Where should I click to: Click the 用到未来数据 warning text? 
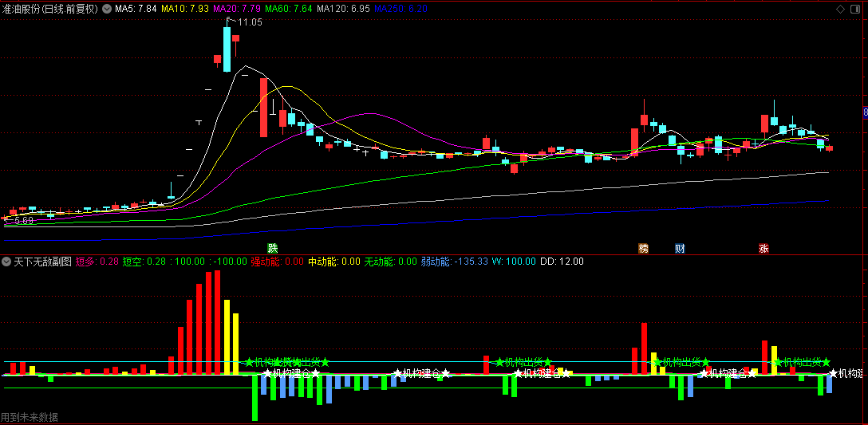30,417
